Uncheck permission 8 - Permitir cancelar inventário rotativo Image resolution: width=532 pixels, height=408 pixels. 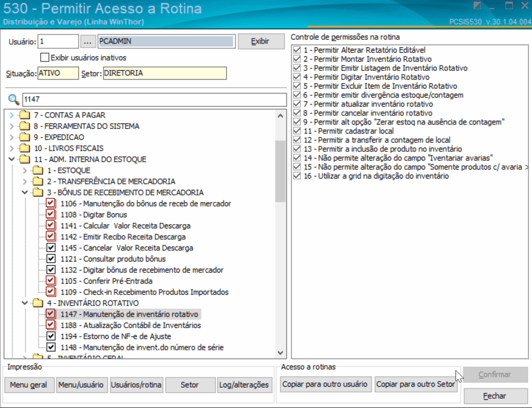[x=297, y=113]
